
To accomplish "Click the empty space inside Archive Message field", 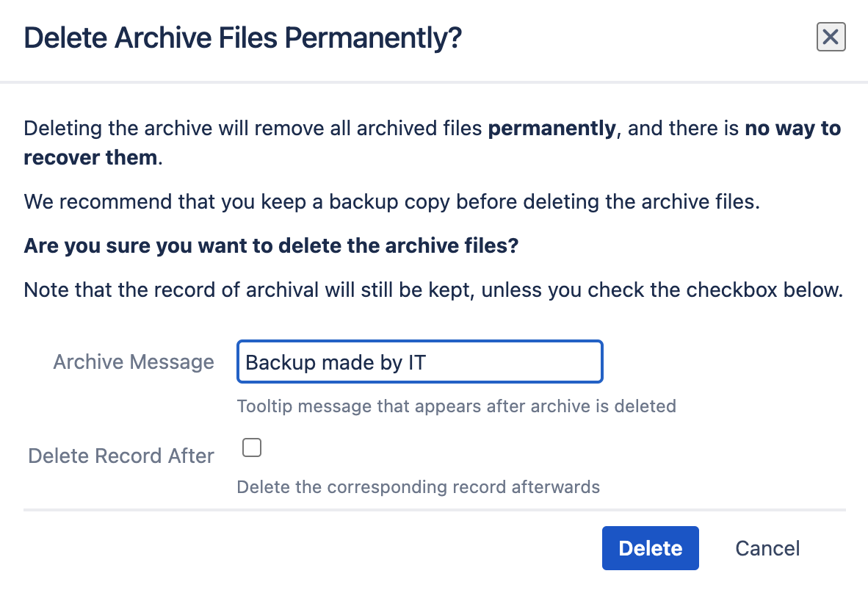I will tap(514, 362).
